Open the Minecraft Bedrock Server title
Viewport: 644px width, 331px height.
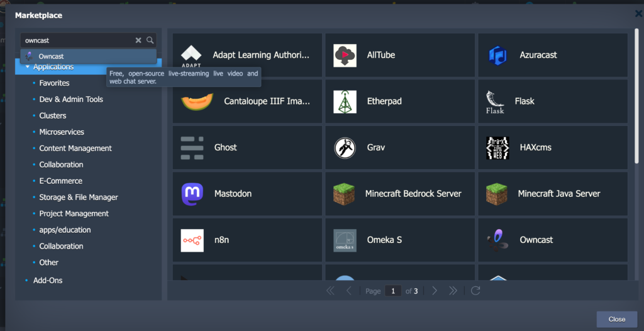(x=413, y=194)
